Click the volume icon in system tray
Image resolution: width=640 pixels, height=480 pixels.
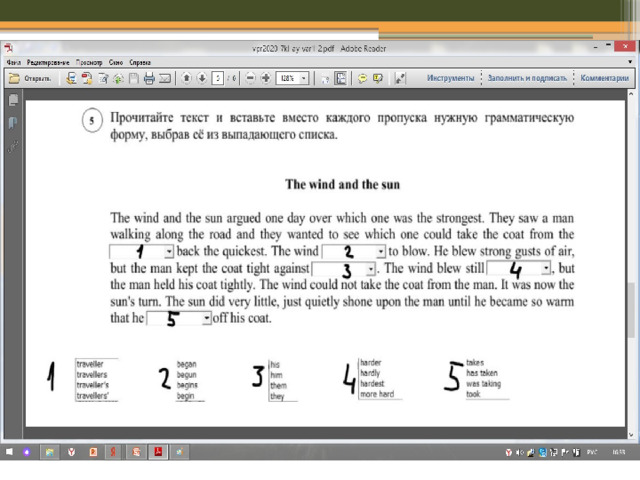click(x=520, y=452)
